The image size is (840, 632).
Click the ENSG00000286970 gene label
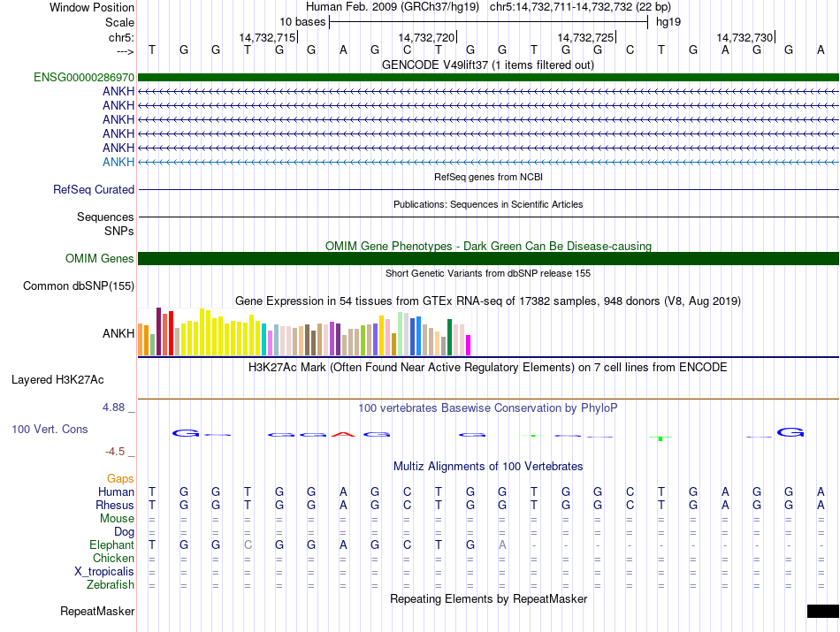click(x=84, y=78)
